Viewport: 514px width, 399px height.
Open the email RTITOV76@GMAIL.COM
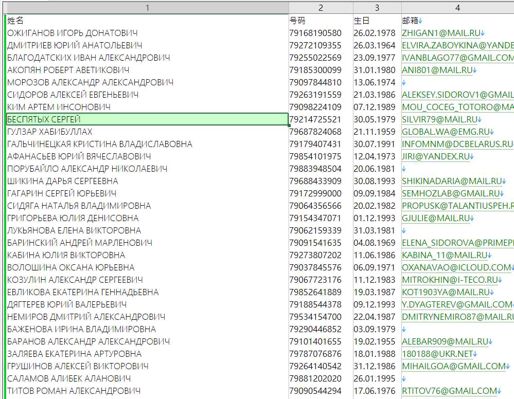tap(450, 391)
